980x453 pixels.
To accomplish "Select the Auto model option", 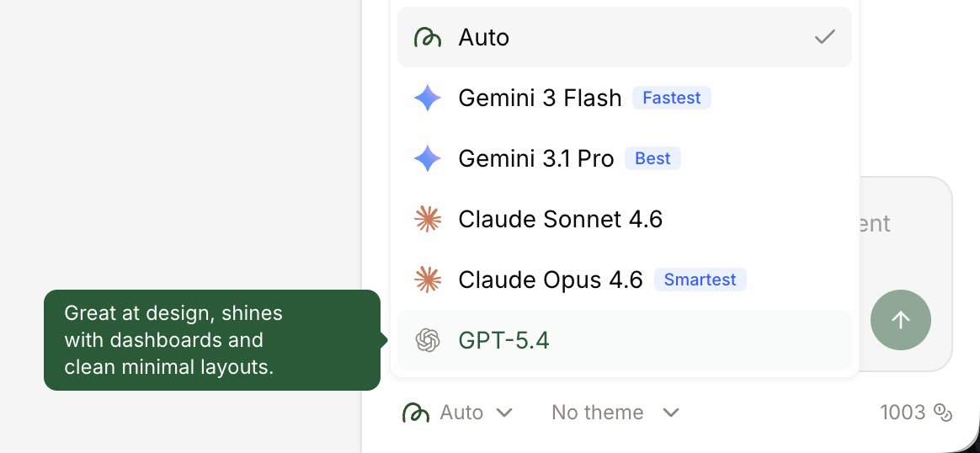I will tap(625, 38).
